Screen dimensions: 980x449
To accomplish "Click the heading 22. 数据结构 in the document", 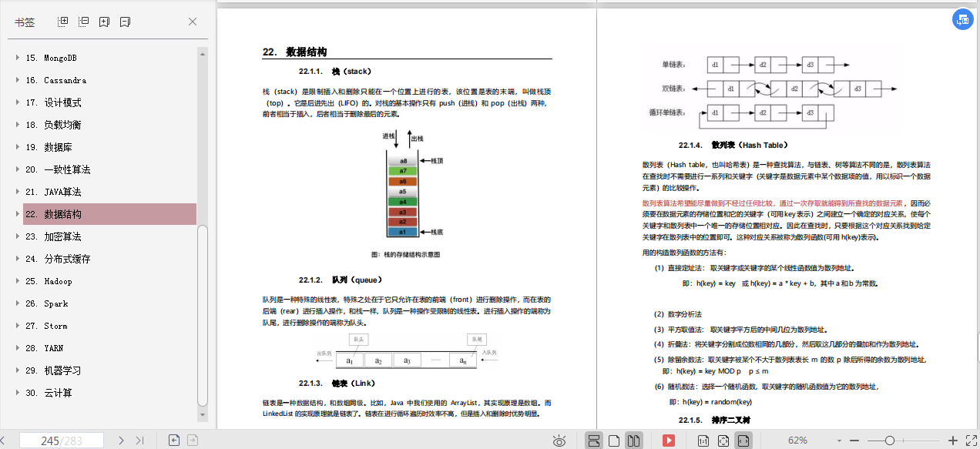I will (x=295, y=52).
